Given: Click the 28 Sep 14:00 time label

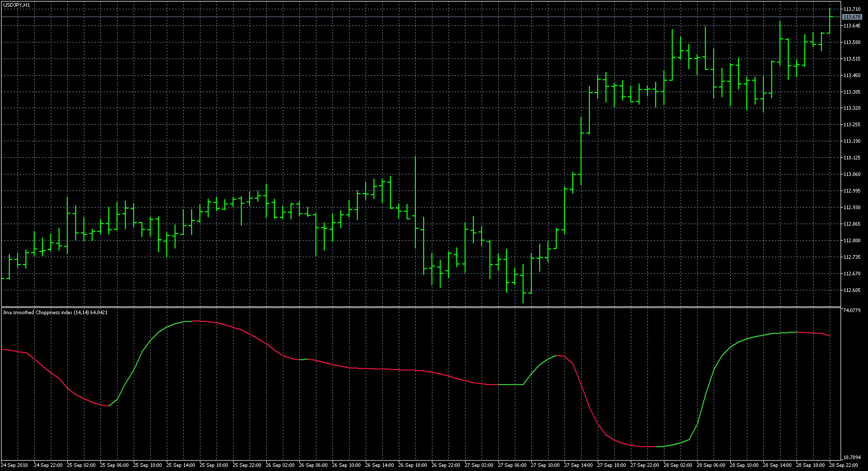Looking at the screenshot, I should (x=777, y=465).
